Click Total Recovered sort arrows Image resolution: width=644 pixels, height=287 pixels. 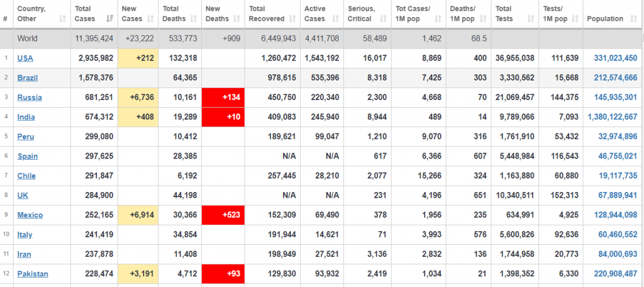(292, 18)
